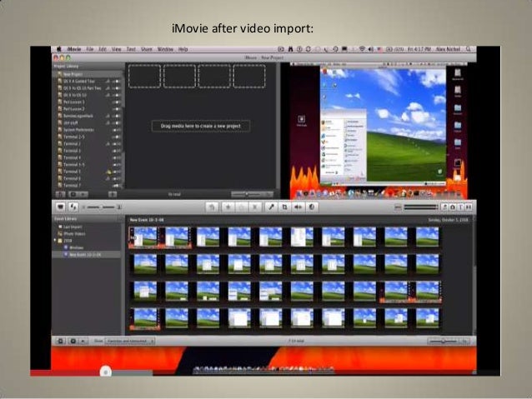532x399 pixels.
Task: Swap Events and Projects panes
Action: 73,207
